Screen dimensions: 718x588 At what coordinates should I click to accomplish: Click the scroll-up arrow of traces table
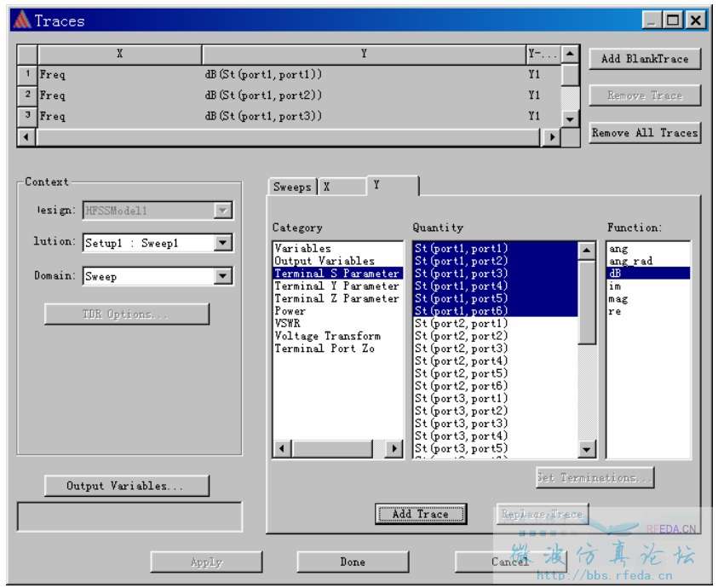570,54
